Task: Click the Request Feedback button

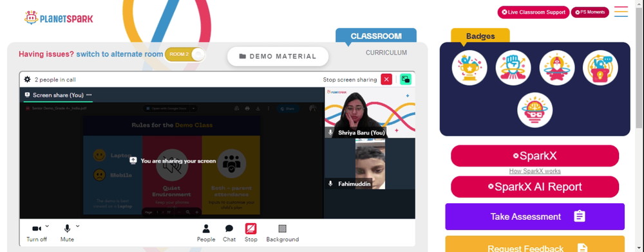Action: tap(535, 244)
